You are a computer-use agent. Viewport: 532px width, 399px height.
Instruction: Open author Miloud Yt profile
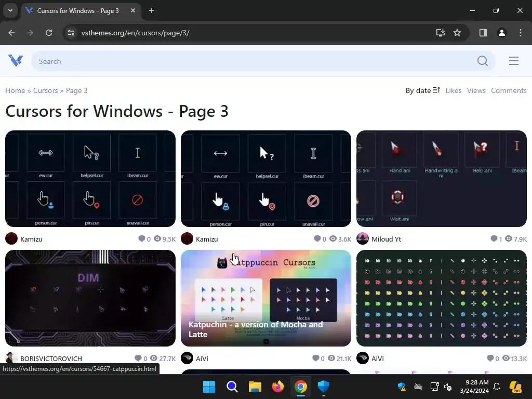[386, 239]
